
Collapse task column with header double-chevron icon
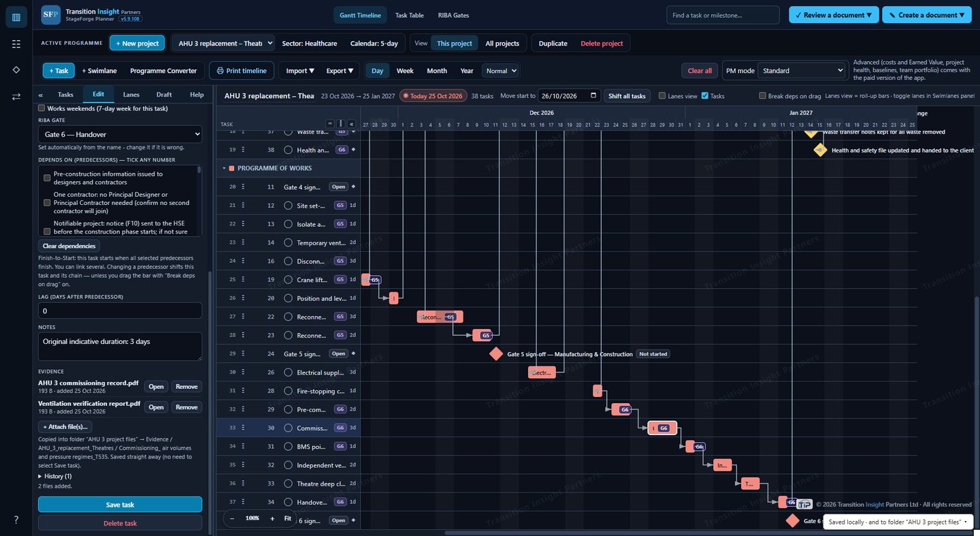point(351,123)
